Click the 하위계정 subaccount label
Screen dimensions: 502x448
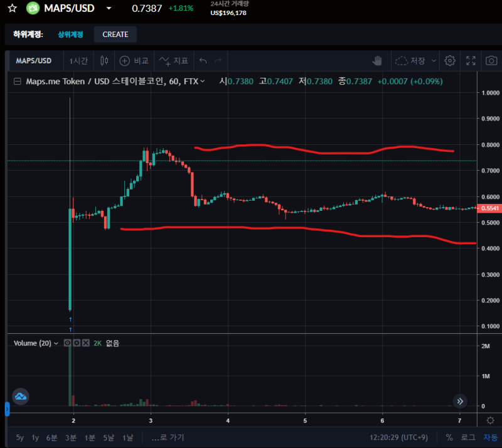point(28,35)
